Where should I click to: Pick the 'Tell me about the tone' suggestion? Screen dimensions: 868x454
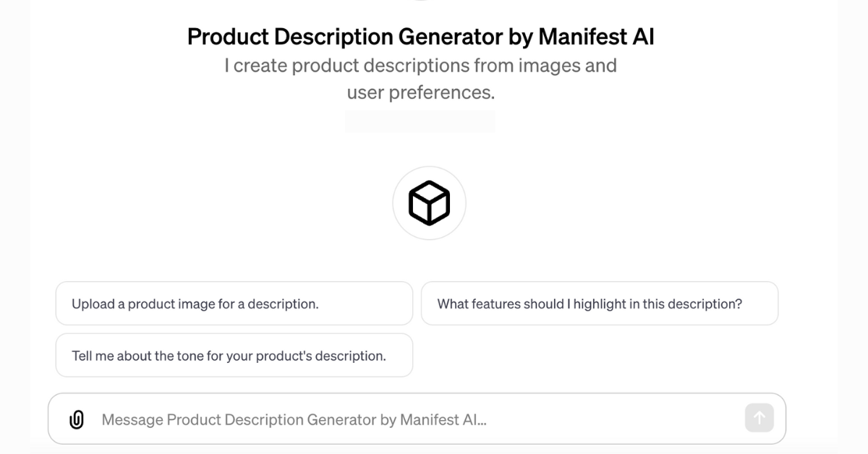point(234,355)
